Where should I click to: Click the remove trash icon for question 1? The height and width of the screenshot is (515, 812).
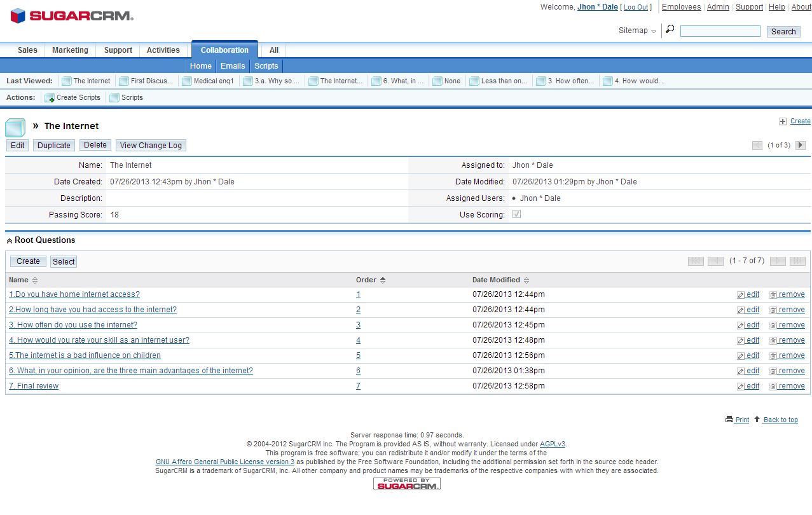(x=773, y=295)
